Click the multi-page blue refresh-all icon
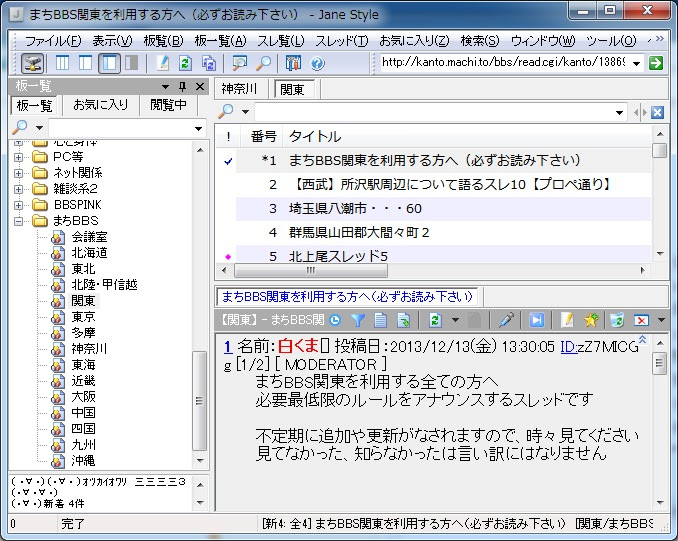 coord(209,63)
